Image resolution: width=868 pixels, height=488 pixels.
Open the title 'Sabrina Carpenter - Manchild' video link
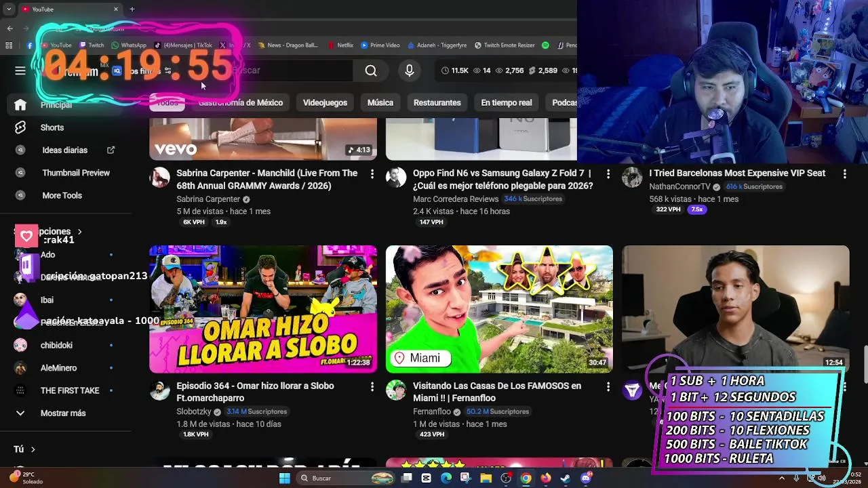coord(267,179)
